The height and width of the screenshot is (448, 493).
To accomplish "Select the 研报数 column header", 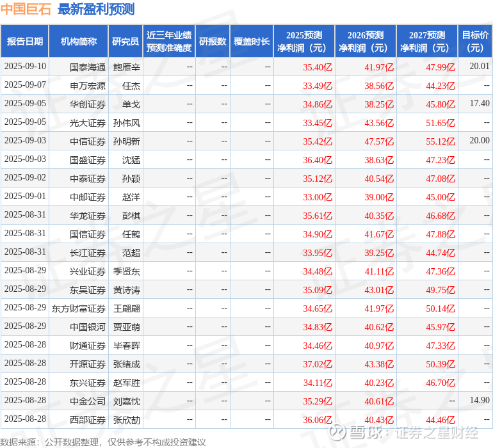I will click(213, 41).
